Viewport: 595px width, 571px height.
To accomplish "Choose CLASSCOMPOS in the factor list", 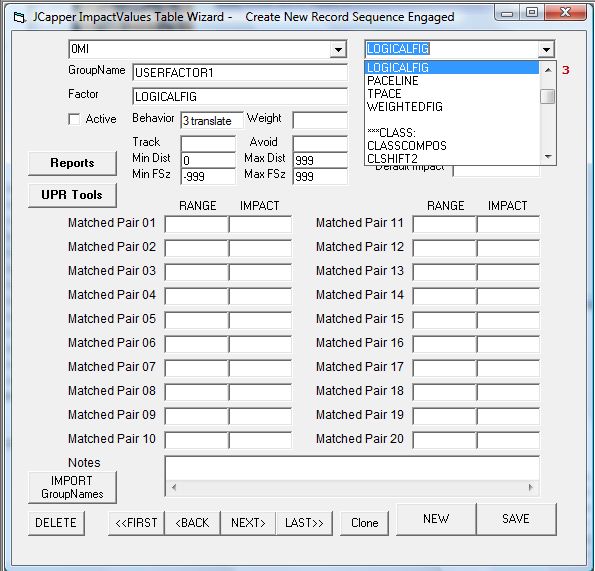I will (452, 146).
